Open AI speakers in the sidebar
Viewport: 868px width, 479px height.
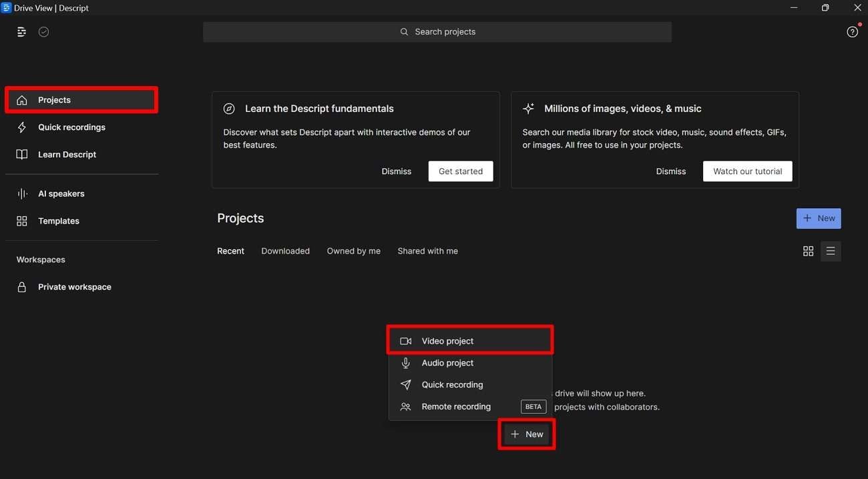pyautogui.click(x=81, y=193)
